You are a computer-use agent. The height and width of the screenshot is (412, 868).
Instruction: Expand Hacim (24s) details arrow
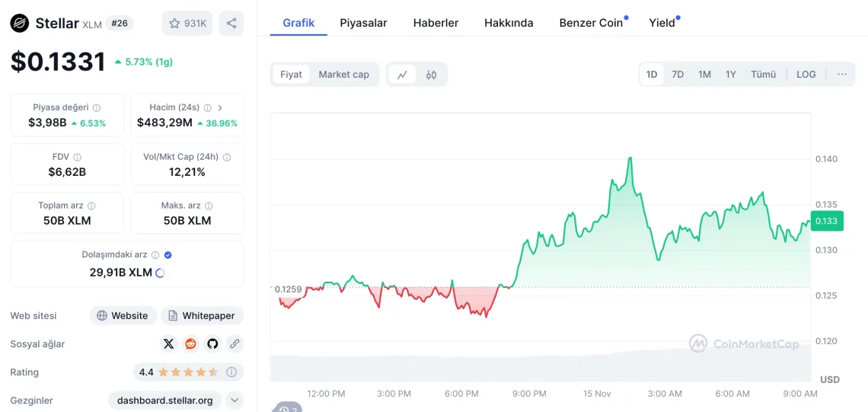(x=220, y=108)
